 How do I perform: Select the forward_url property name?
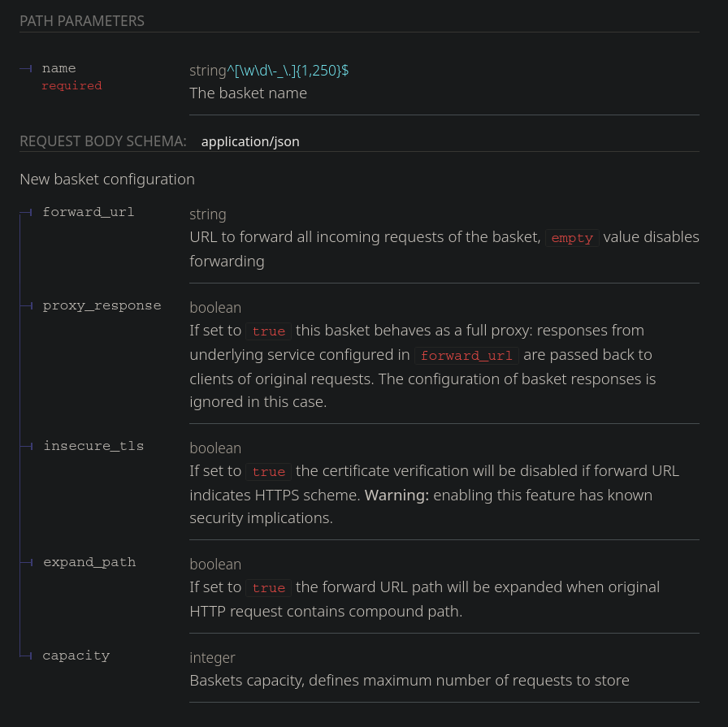[89, 213]
